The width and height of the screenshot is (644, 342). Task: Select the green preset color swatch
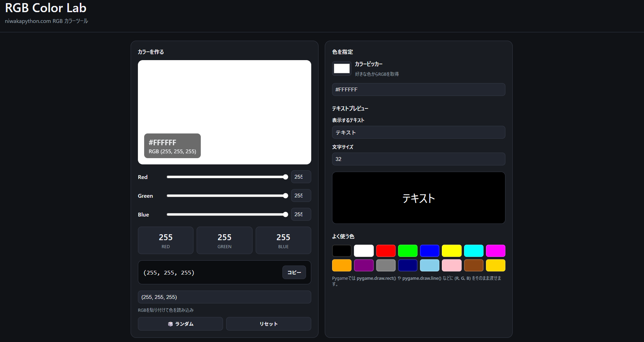coord(408,251)
